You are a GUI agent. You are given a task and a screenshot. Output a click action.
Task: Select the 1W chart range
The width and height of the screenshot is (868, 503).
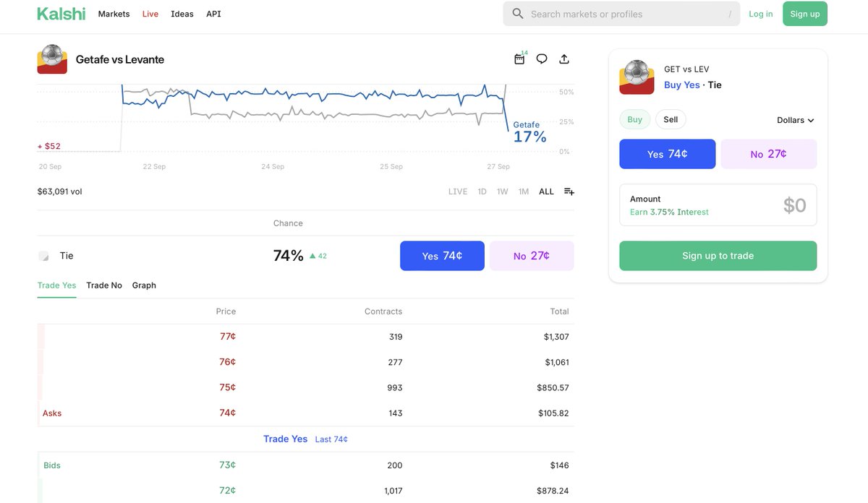503,192
